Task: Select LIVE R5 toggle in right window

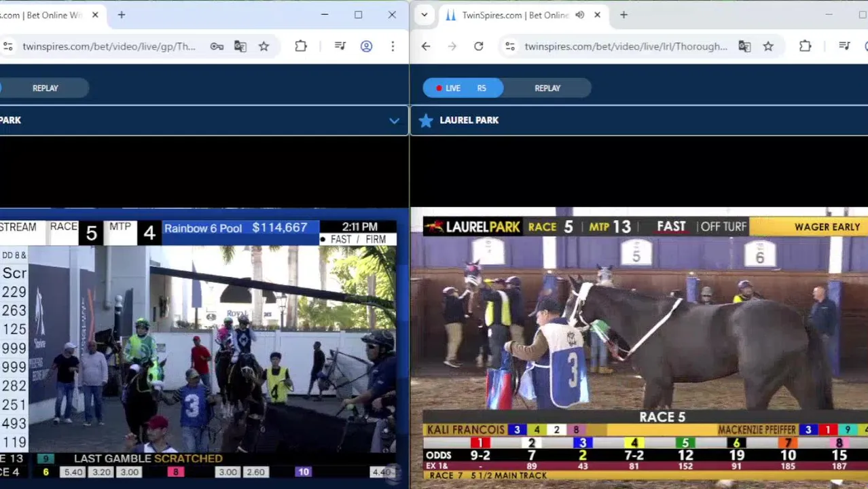Action: [x=463, y=88]
